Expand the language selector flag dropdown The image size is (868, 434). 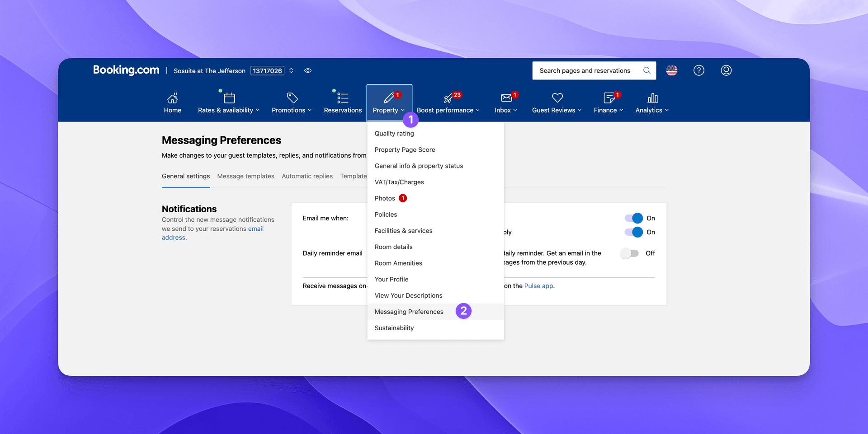pos(671,70)
